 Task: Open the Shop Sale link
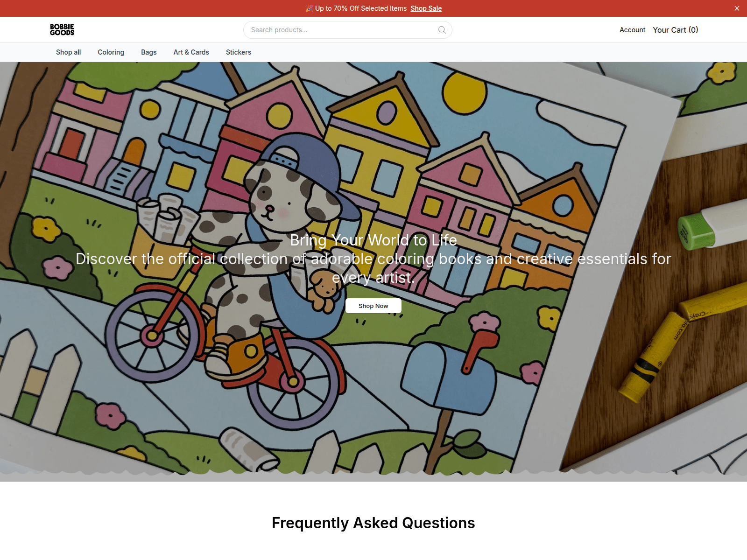[x=426, y=8]
